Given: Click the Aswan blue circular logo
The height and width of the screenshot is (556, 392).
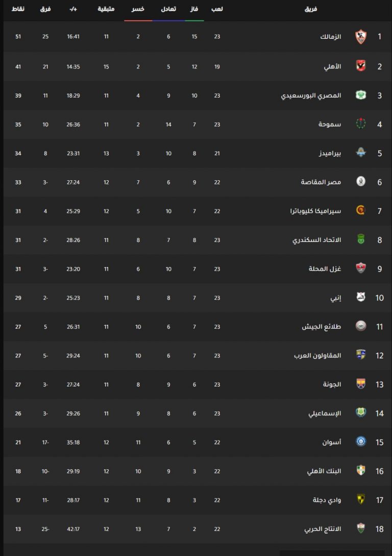Looking at the screenshot, I should tap(361, 442).
